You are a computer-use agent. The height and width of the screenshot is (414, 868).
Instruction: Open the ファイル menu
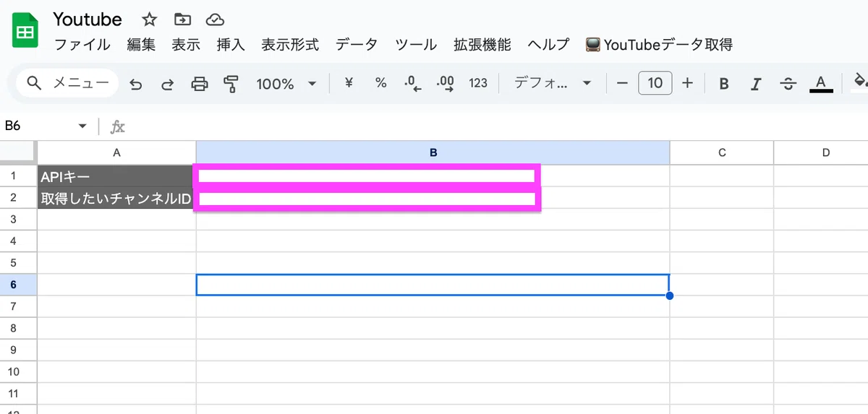(82, 45)
